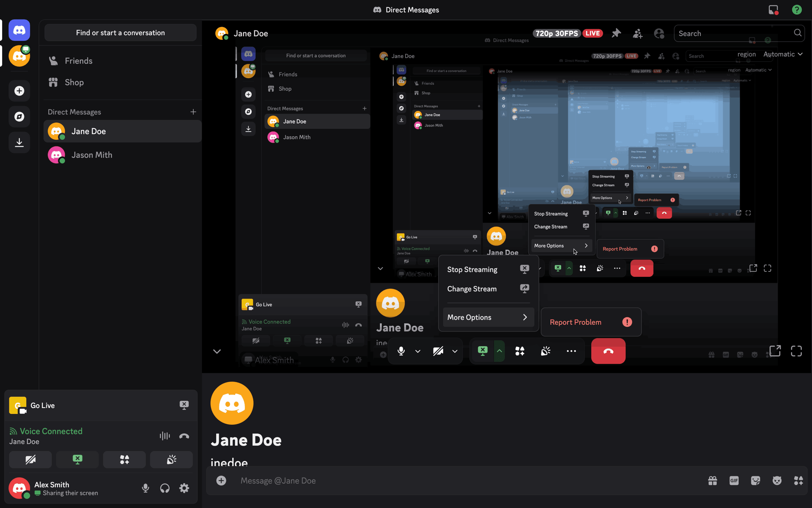Send a gift via the gift icon
The width and height of the screenshot is (812, 508).
point(713,480)
